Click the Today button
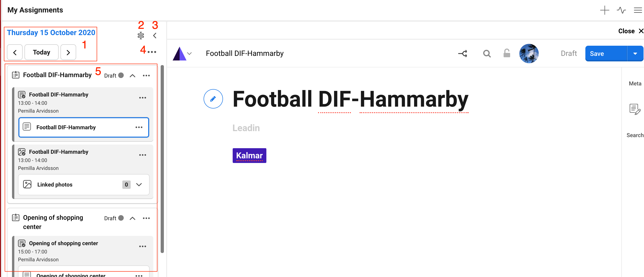 pyautogui.click(x=42, y=52)
